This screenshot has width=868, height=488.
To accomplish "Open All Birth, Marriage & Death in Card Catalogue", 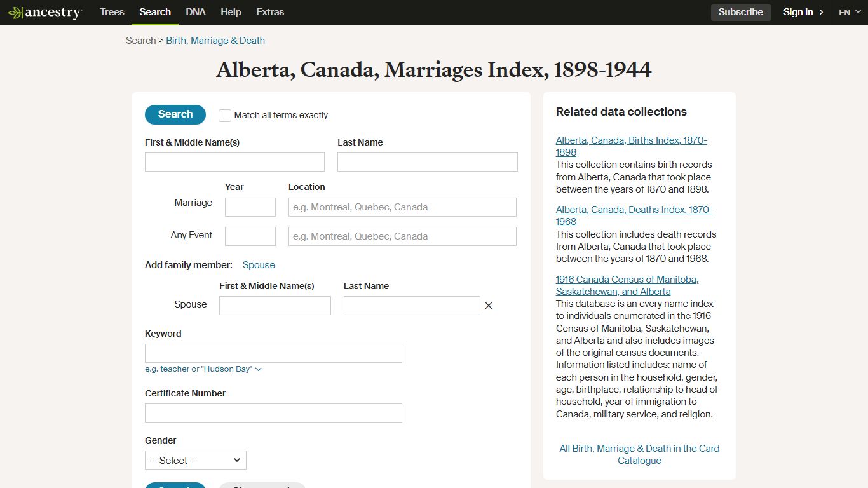I will pyautogui.click(x=639, y=454).
